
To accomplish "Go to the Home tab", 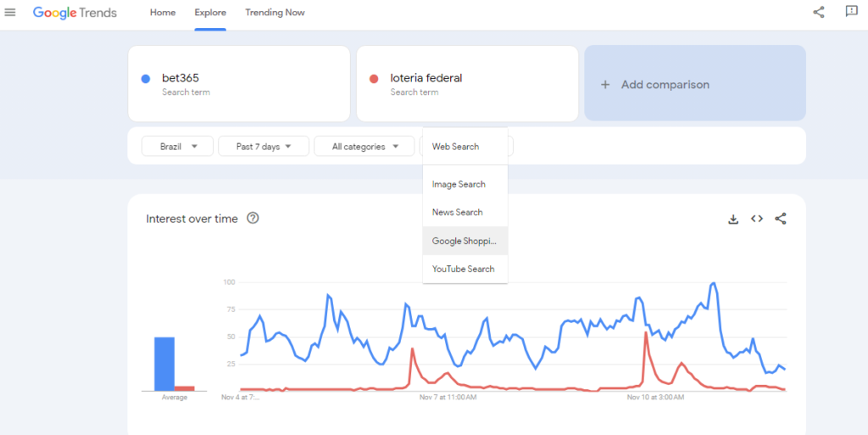I will click(x=163, y=12).
